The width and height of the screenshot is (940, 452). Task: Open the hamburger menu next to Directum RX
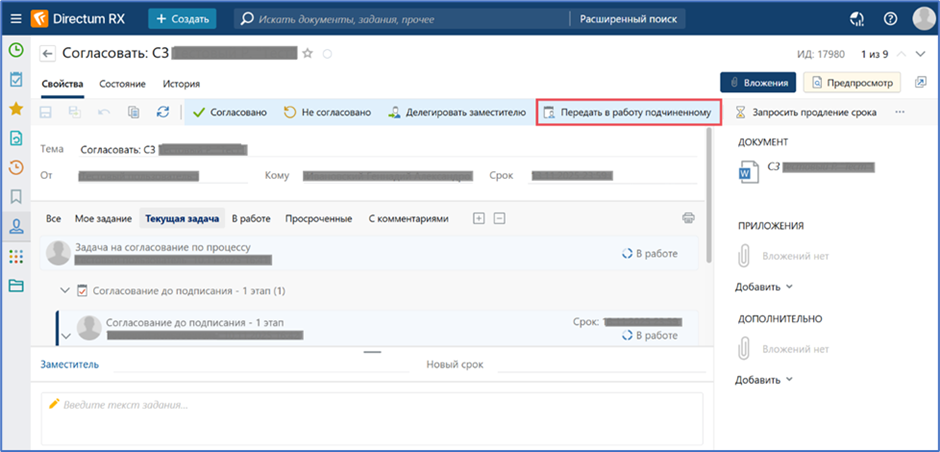click(16, 18)
